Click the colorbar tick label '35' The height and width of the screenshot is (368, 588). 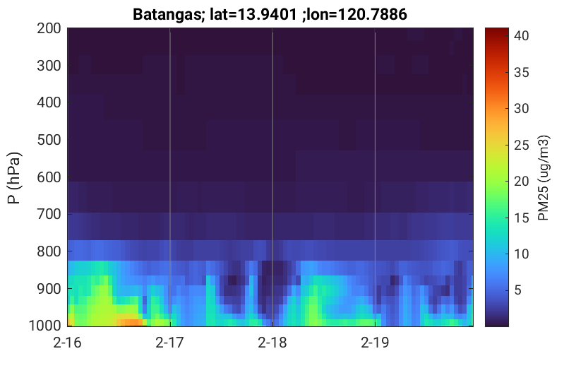(x=521, y=73)
